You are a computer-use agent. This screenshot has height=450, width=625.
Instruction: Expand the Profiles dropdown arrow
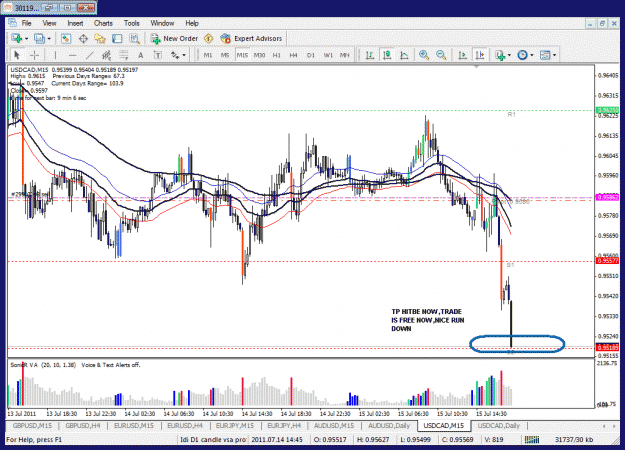[x=49, y=39]
